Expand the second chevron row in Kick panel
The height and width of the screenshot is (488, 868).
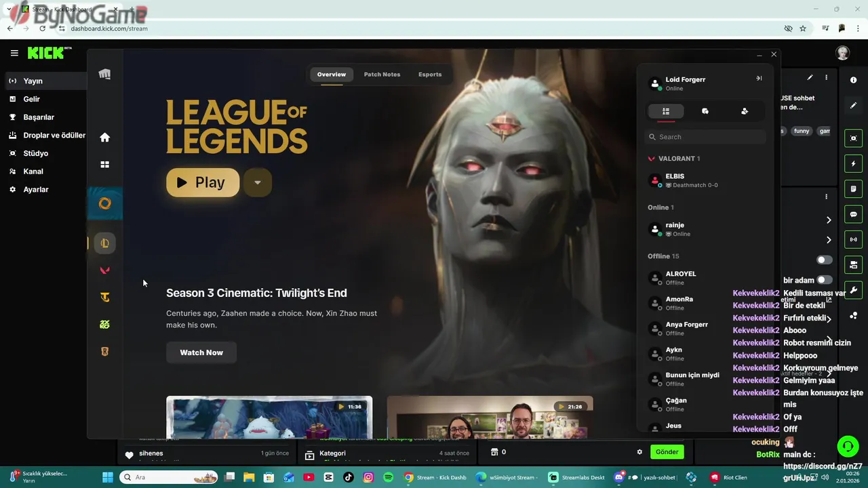coord(829,240)
